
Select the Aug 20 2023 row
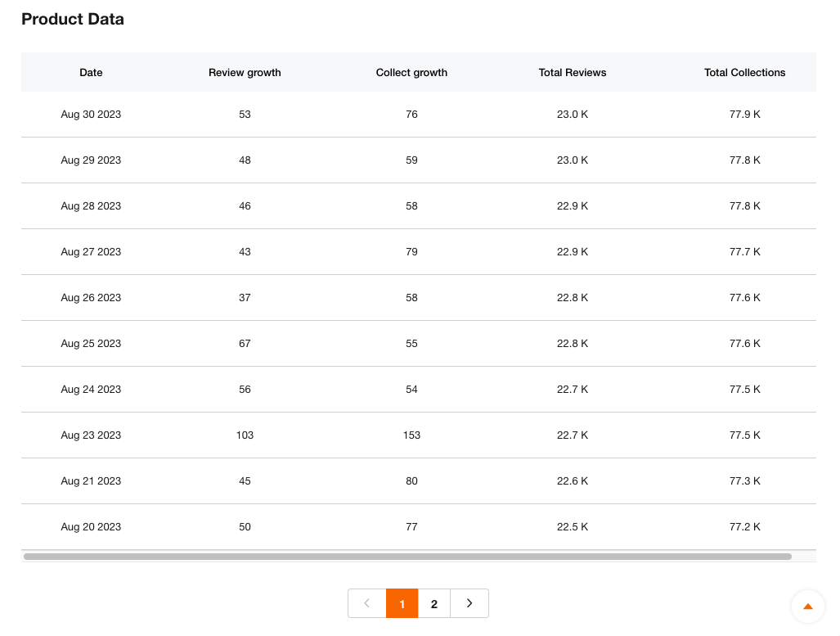pos(409,526)
